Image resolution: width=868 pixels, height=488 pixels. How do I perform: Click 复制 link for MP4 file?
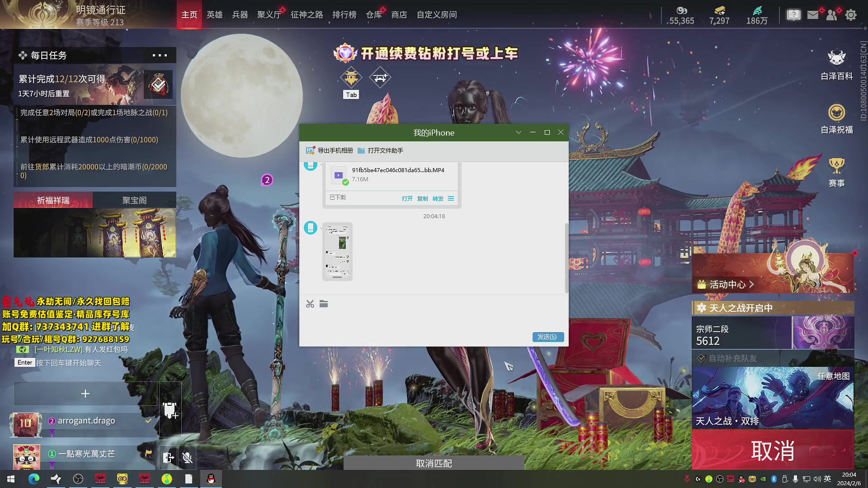[x=423, y=198]
